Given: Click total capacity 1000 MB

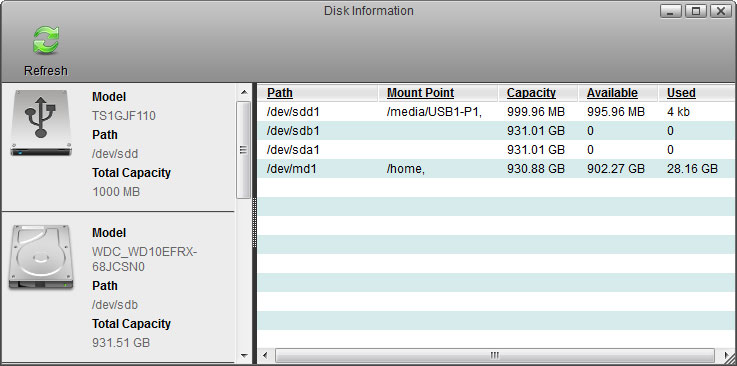Looking at the screenshot, I should click(x=116, y=192).
